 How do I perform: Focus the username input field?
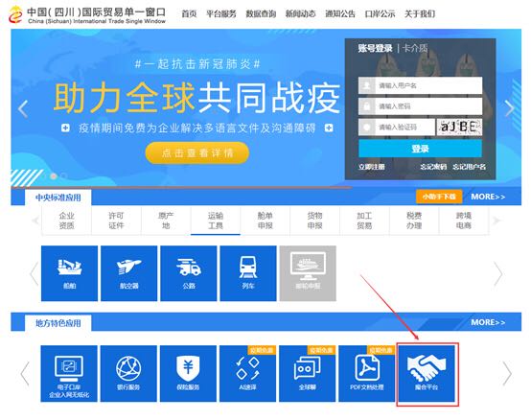pos(420,85)
